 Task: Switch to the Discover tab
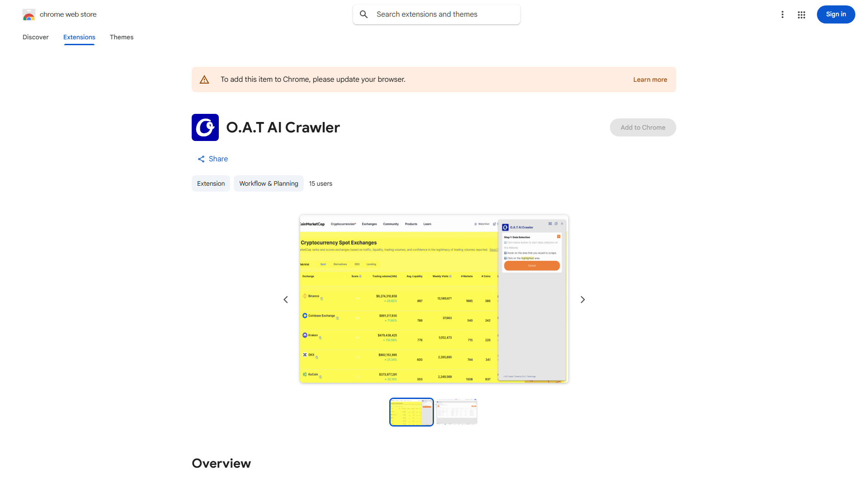35,37
